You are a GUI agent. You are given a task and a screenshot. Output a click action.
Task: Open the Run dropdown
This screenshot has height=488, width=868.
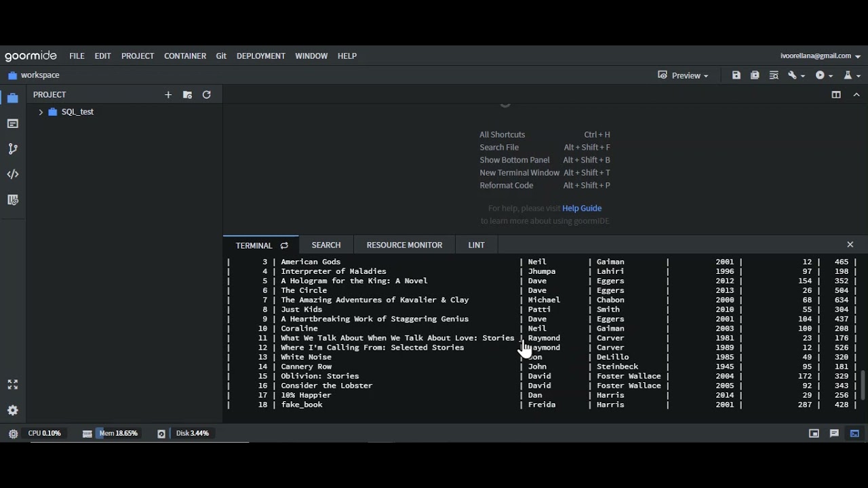[824, 75]
